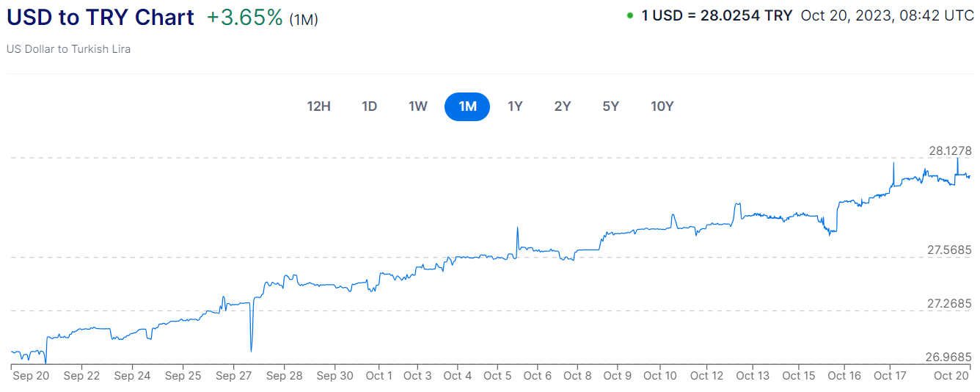Click the 27.5685 axis value label
Viewport: 980px width, 392px height.
point(949,250)
